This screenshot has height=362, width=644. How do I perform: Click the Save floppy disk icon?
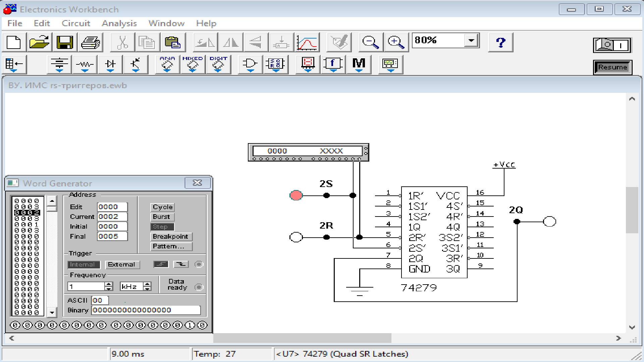[65, 43]
